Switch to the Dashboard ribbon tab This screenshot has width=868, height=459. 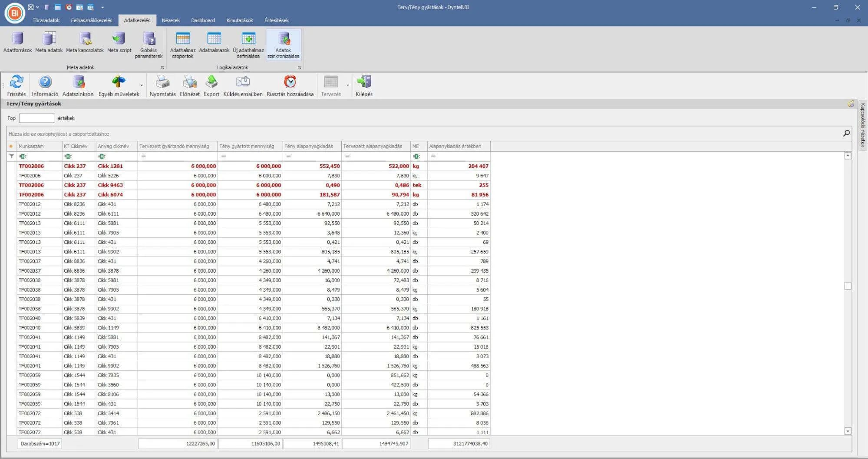pos(203,20)
